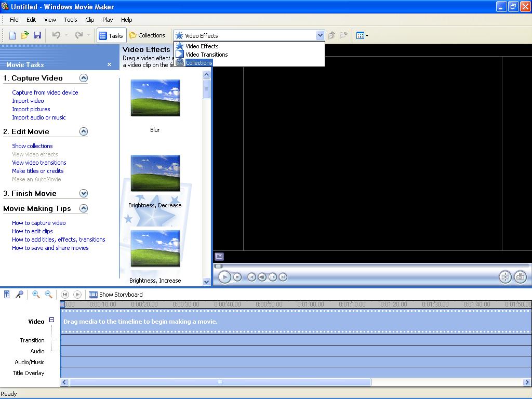This screenshot has height=399, width=532.
Task: Collapse the Movie Making Tips section
Action: [84, 208]
